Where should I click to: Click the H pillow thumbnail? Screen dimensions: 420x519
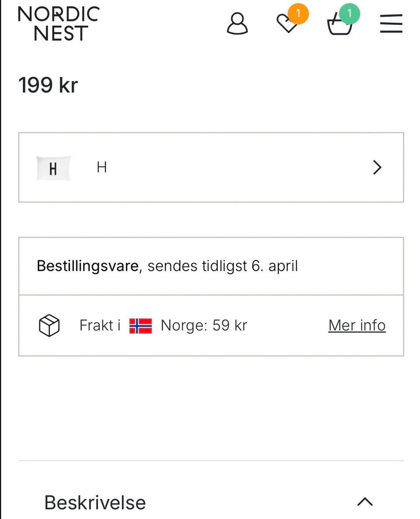coord(53,168)
